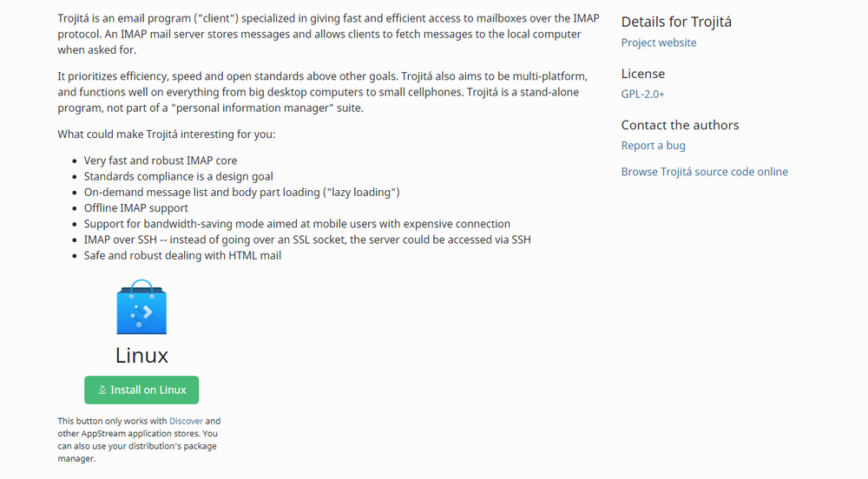
Task: Click the Contact the authors heading
Action: pyautogui.click(x=681, y=125)
